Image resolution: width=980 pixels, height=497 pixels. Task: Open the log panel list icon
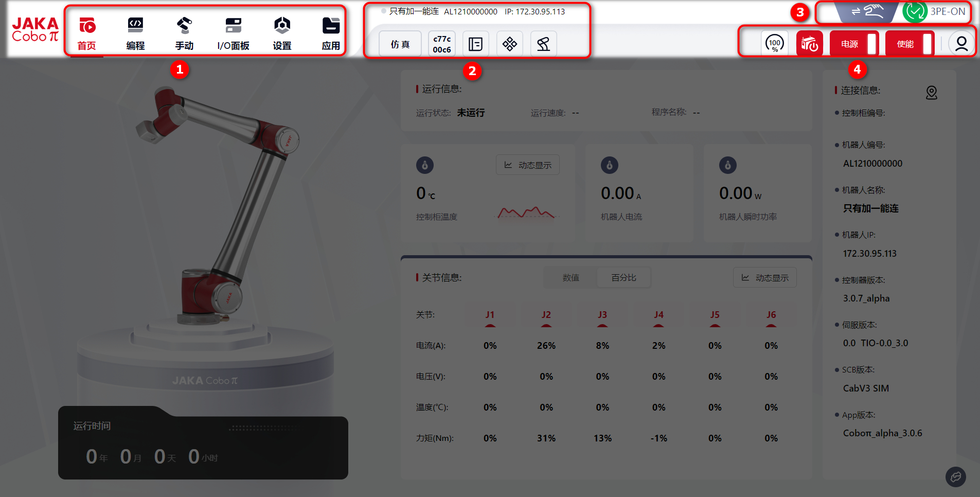click(x=475, y=44)
